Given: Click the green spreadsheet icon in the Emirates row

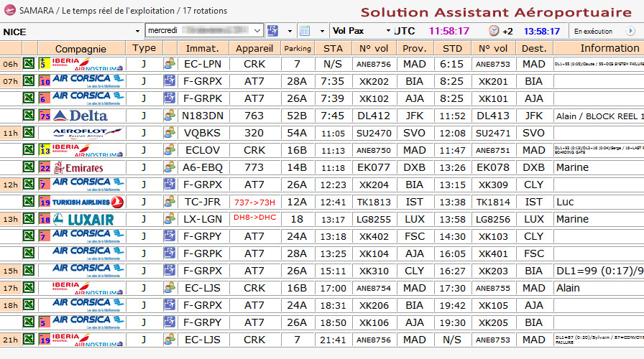Looking at the screenshot, I should (x=28, y=167).
